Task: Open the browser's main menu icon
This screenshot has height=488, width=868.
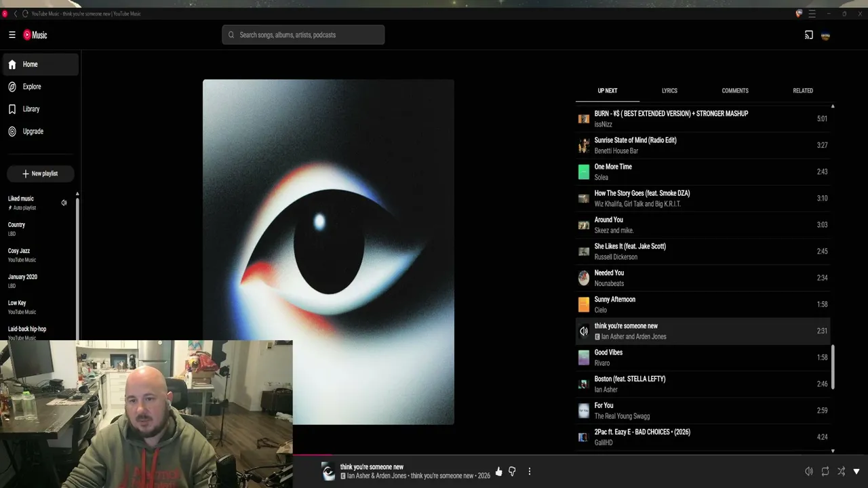Action: [x=812, y=14]
